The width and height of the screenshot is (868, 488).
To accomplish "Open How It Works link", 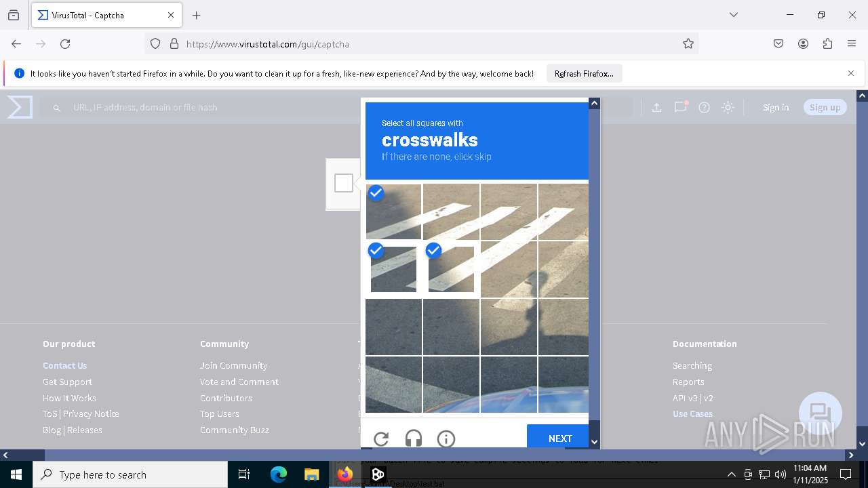I will pos(69,398).
